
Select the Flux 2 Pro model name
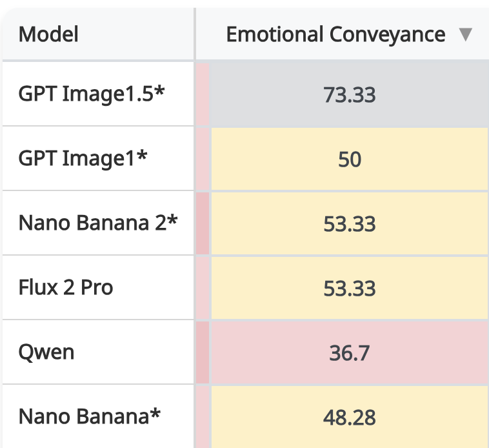tap(66, 287)
